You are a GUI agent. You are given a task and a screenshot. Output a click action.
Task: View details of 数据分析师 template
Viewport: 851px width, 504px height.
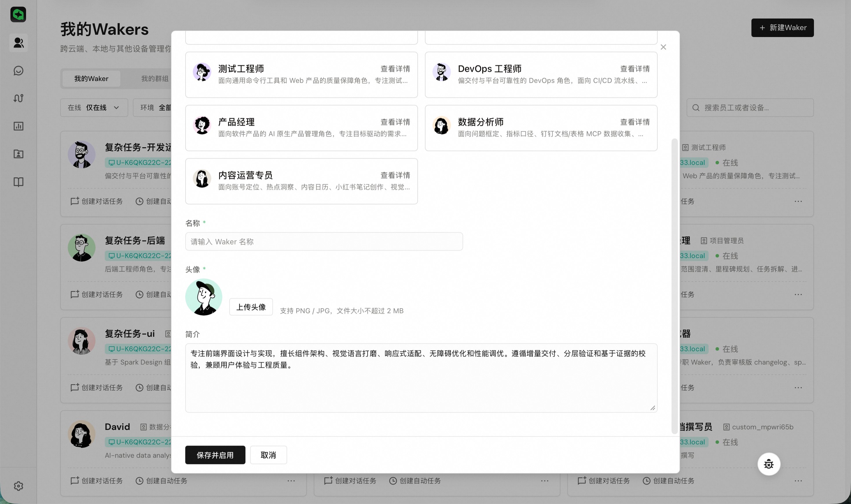[x=634, y=122]
